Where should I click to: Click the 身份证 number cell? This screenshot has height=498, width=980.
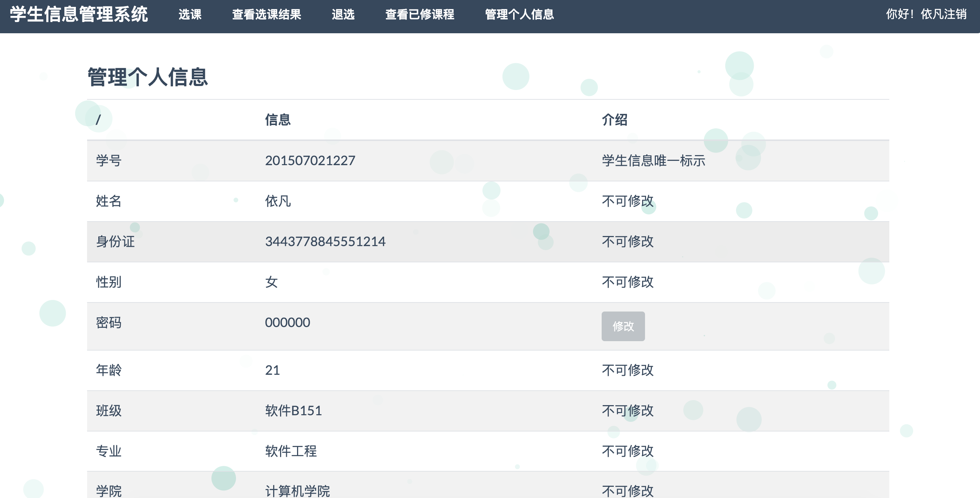[x=326, y=241]
